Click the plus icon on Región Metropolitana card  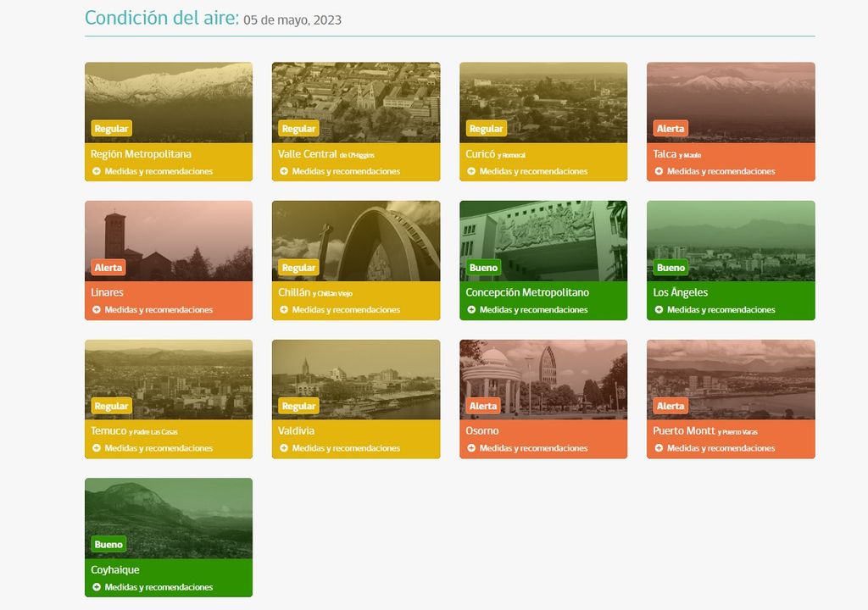(96, 170)
